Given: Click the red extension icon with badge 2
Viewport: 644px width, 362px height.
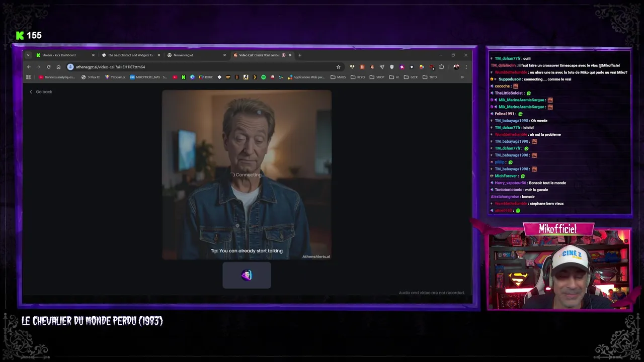Looking at the screenshot, I should (x=432, y=67).
